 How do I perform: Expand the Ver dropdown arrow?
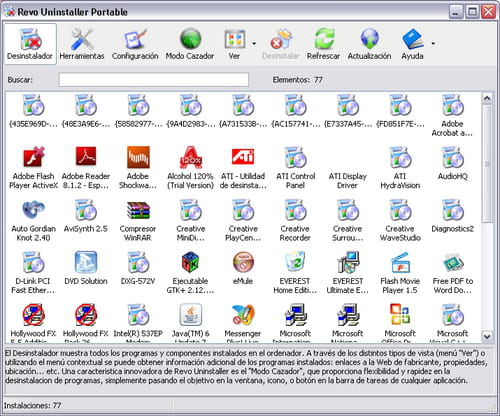(254, 44)
